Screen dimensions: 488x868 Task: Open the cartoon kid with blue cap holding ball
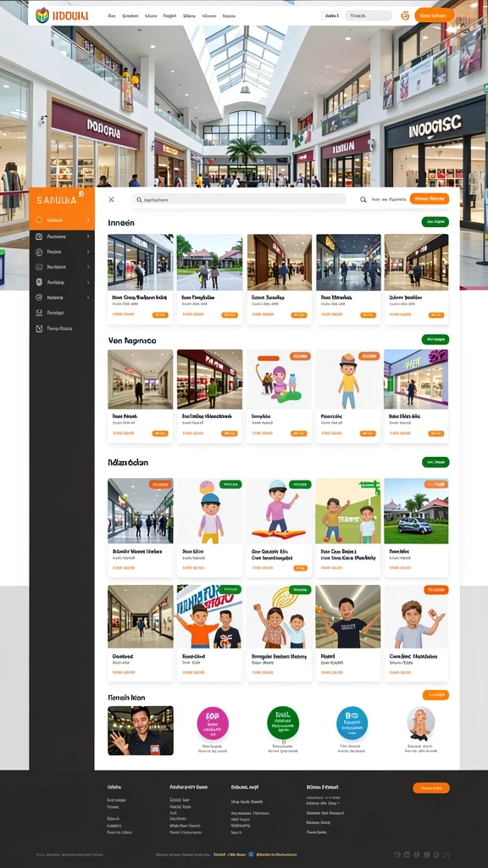click(210, 511)
